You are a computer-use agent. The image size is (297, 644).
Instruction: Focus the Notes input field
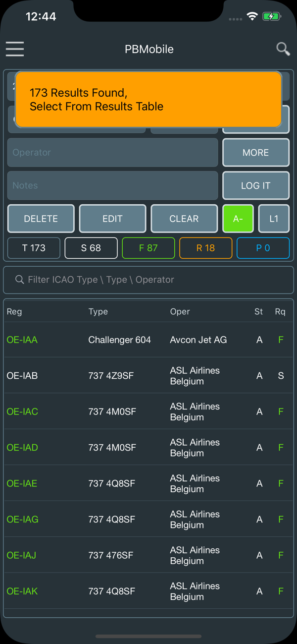click(x=112, y=185)
